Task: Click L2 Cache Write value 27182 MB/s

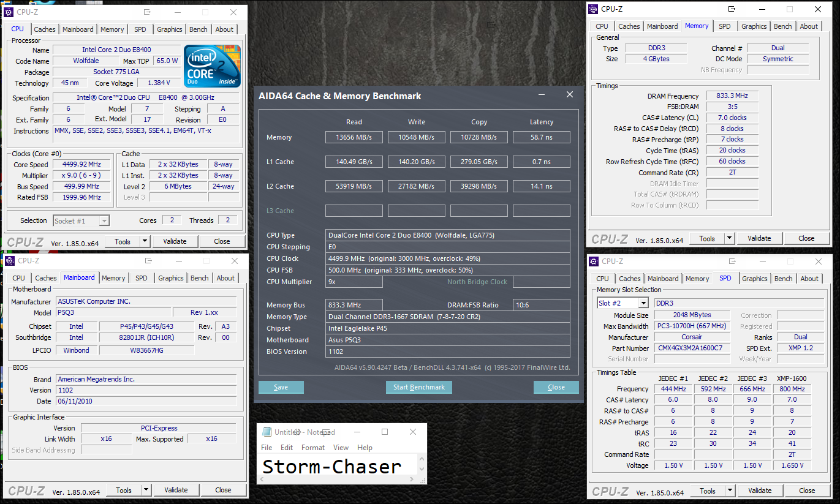Action: coord(417,186)
